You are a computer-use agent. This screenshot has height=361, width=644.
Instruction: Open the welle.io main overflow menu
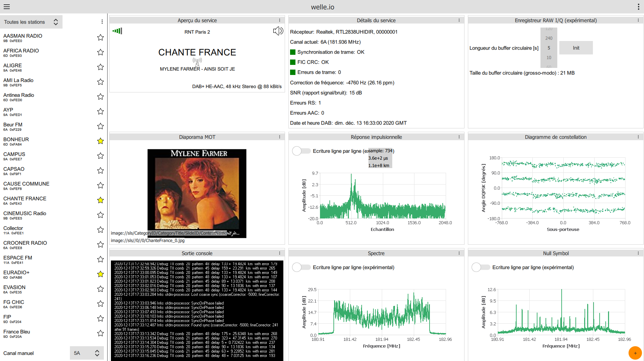[638, 7]
